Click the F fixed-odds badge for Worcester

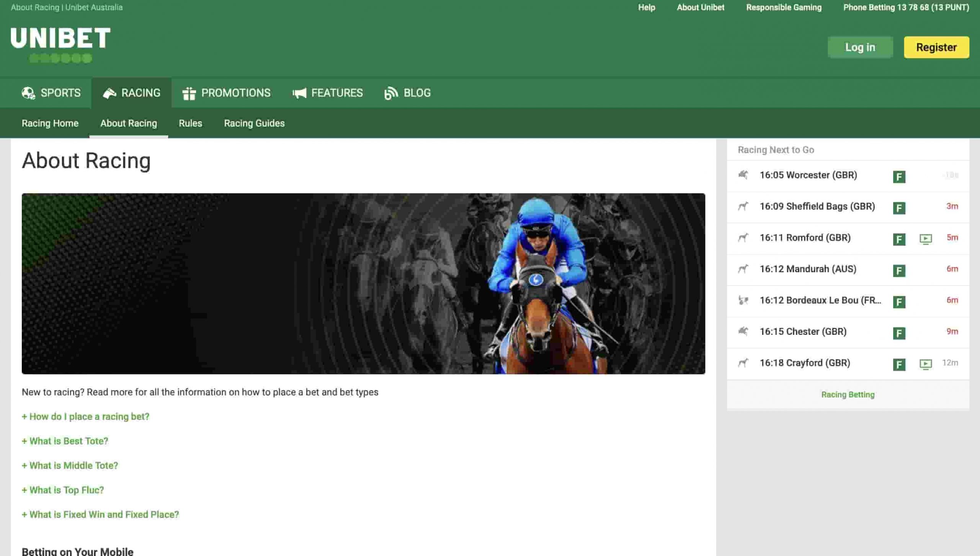tap(899, 177)
